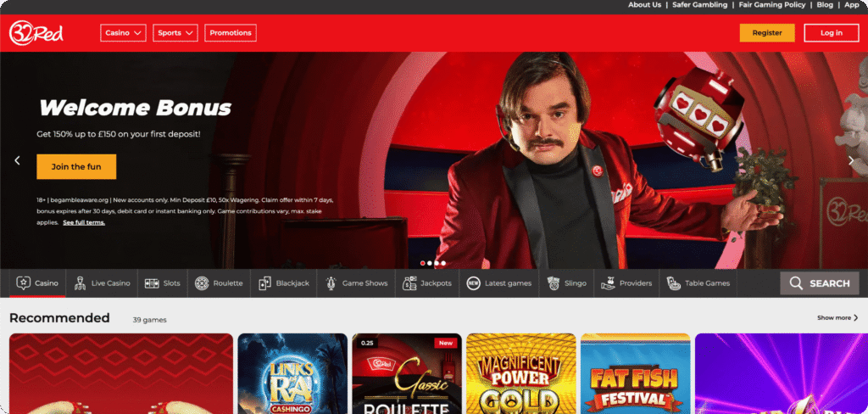Viewport: 868px width, 414px height.
Task: Open the large red featured game tile
Action: tap(121, 373)
